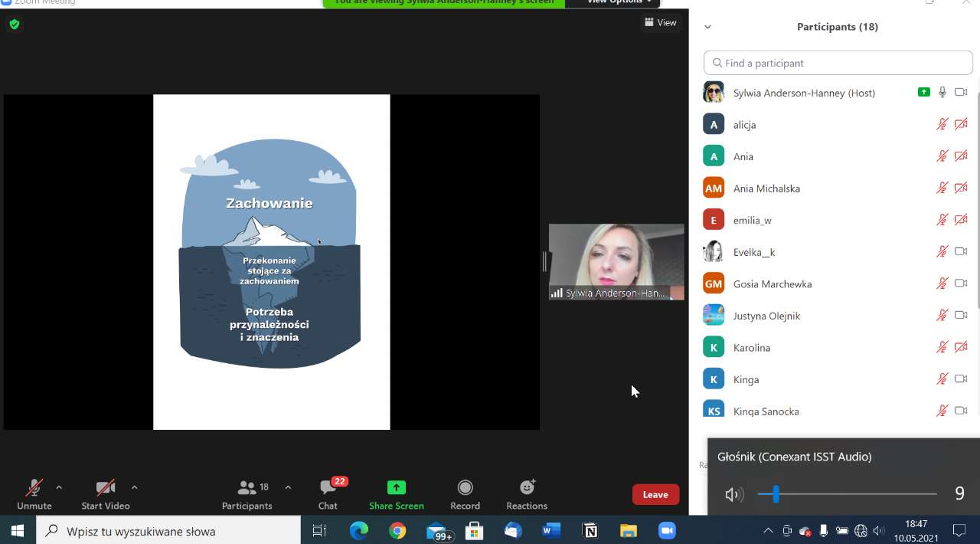
Task: Click the Record button icon
Action: tap(465, 487)
